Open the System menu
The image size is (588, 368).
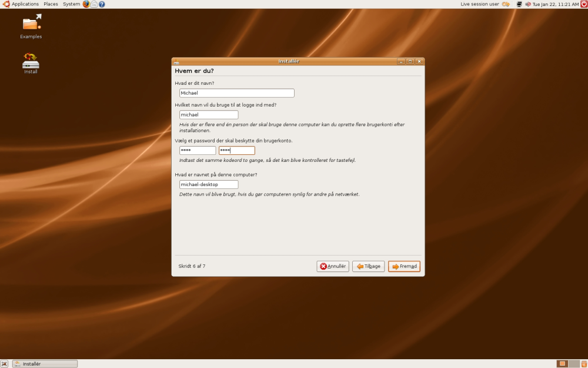71,4
